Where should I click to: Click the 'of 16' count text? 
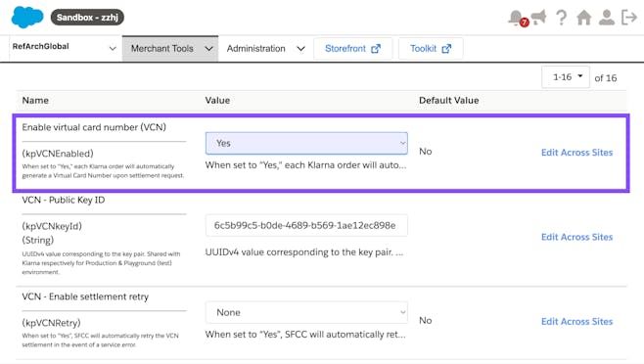(606, 78)
